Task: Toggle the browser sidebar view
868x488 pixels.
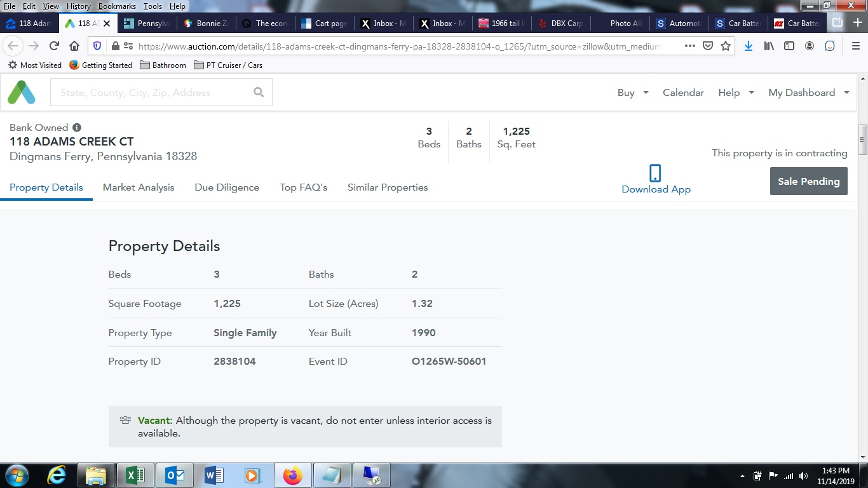Action: (789, 46)
